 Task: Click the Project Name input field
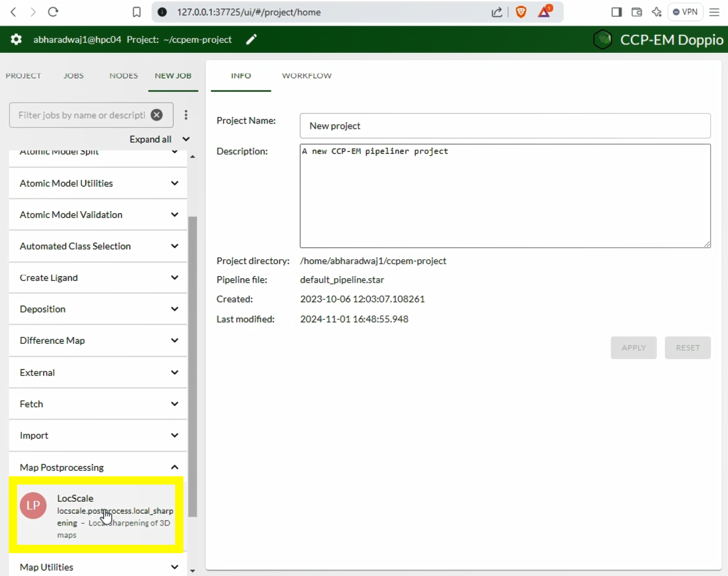click(x=505, y=126)
